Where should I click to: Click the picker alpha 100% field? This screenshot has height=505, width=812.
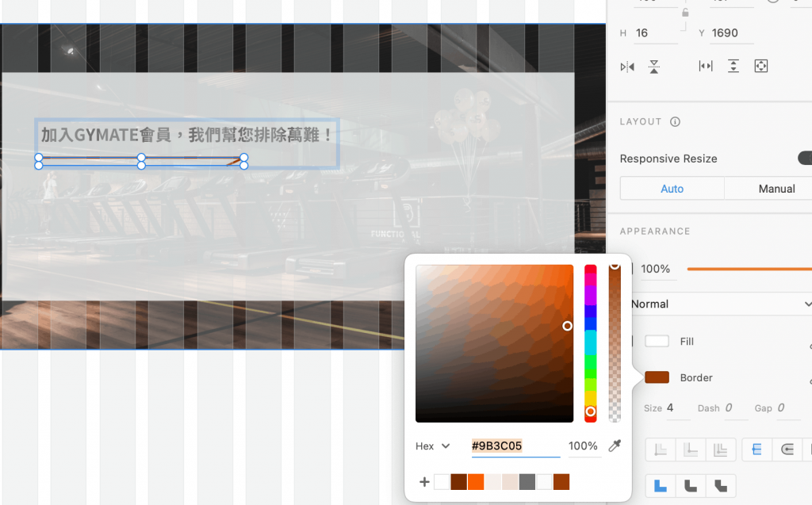click(x=583, y=446)
